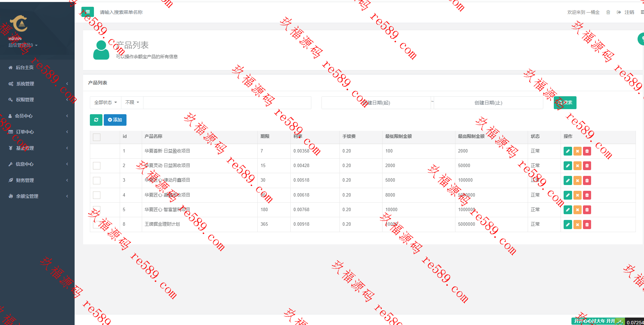Click orange X icon in row id 3

click(x=578, y=181)
